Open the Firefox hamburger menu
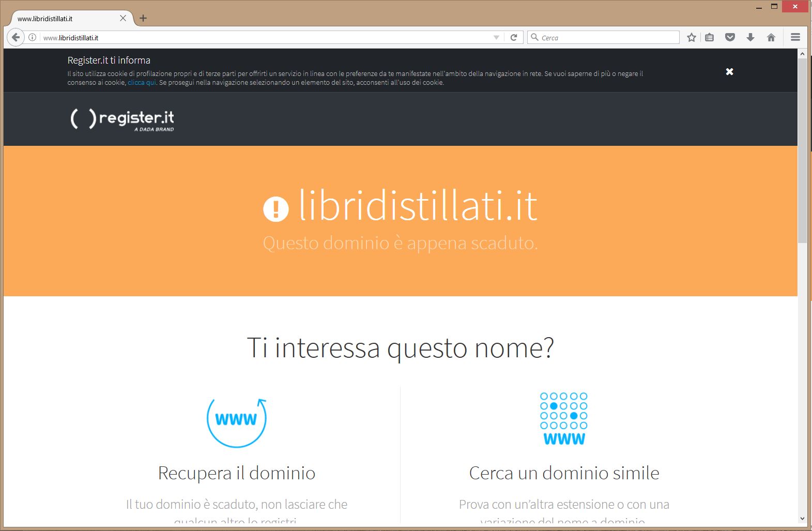 (x=795, y=37)
